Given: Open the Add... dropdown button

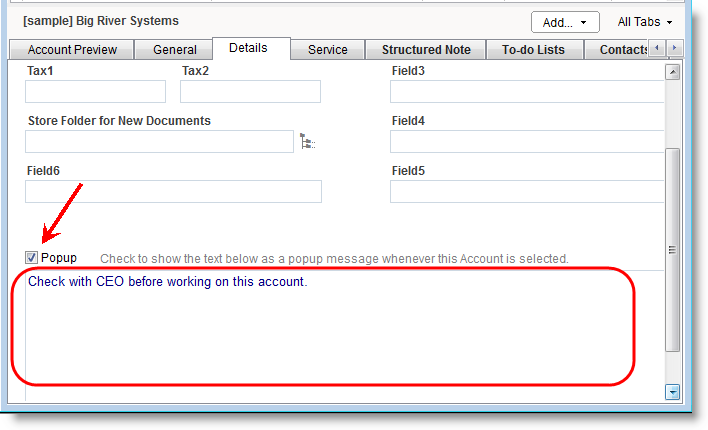Looking at the screenshot, I should [x=565, y=21].
